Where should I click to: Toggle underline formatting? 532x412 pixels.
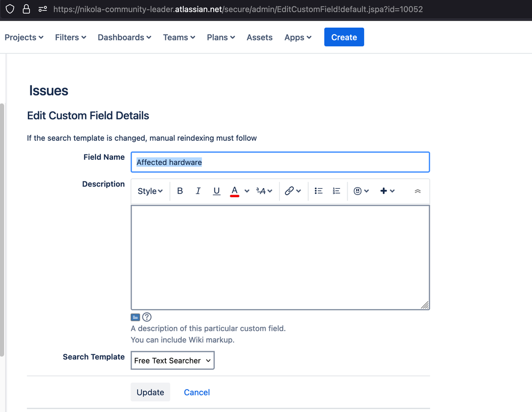tap(216, 191)
